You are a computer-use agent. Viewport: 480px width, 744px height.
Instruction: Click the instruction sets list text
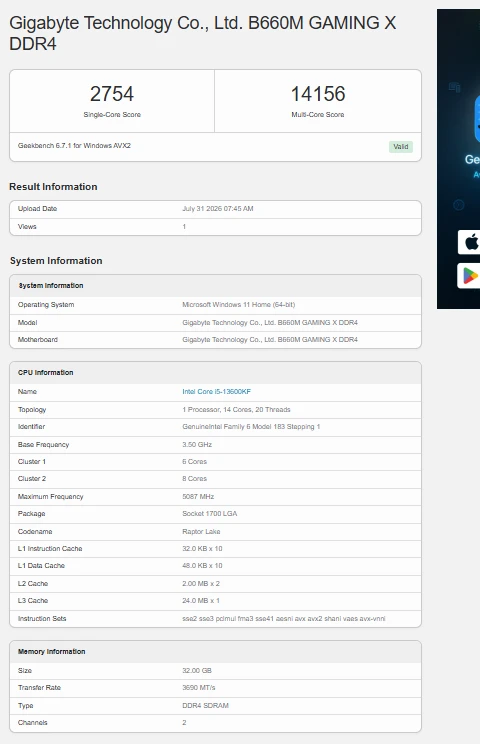(284, 619)
